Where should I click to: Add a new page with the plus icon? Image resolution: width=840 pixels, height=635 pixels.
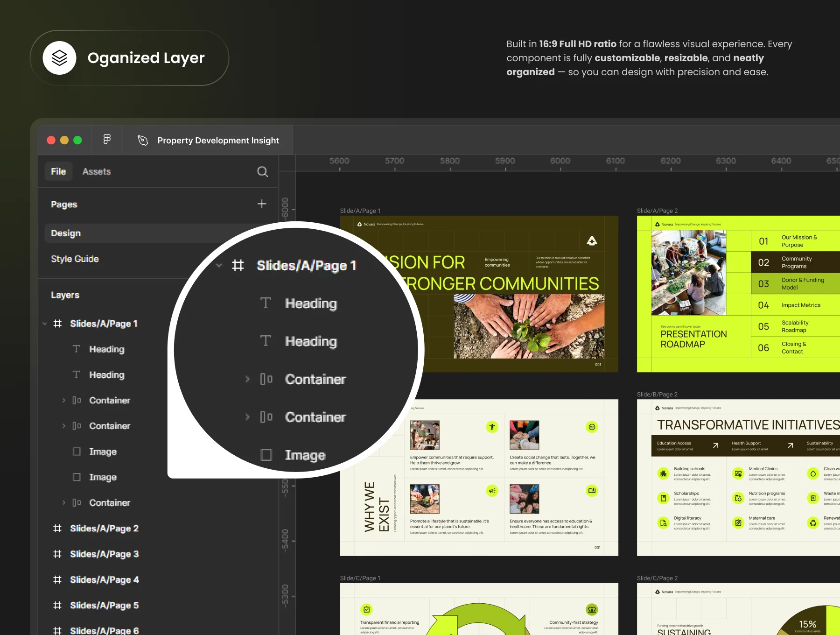262,204
